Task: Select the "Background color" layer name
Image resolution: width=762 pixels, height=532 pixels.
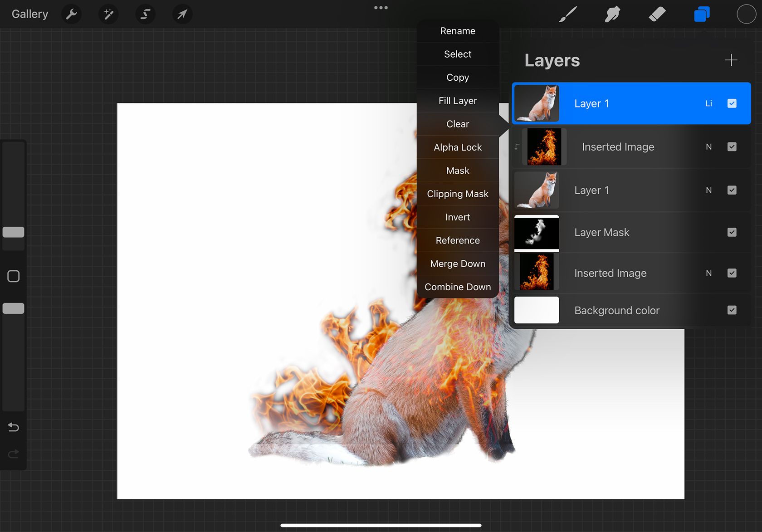Action: pos(617,310)
